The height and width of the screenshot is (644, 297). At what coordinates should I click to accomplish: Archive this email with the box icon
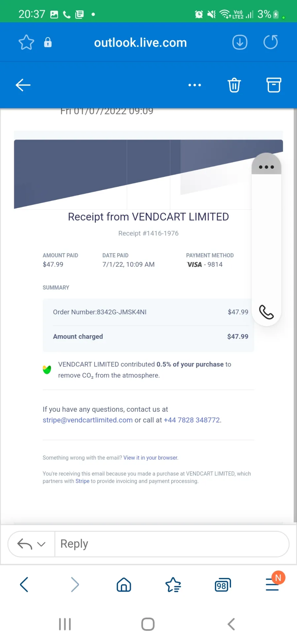274,85
